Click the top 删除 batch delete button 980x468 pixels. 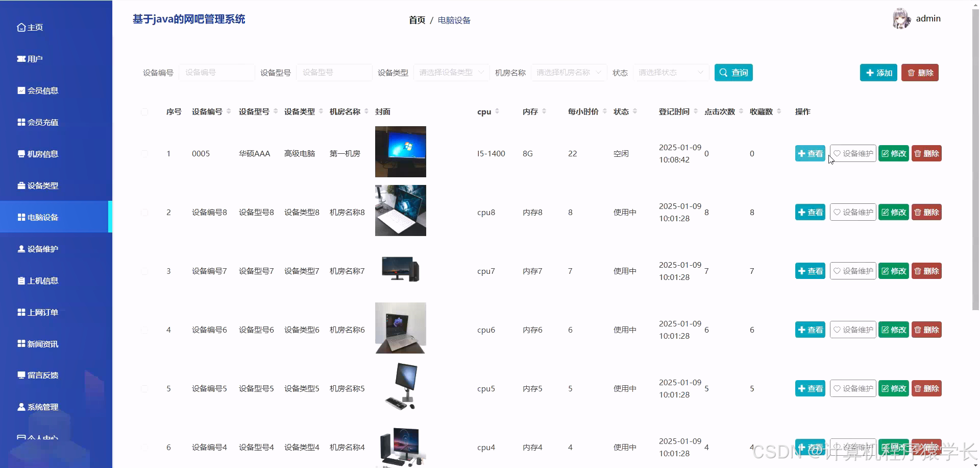920,73
